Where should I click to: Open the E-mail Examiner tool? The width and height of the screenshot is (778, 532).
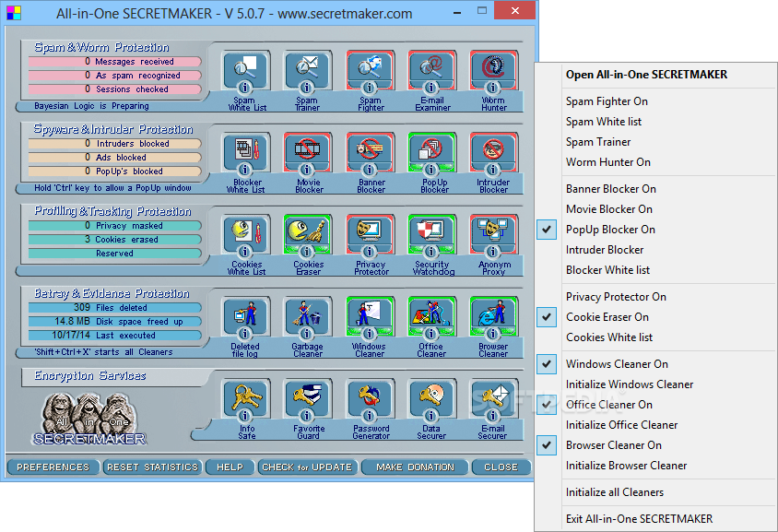(431, 71)
